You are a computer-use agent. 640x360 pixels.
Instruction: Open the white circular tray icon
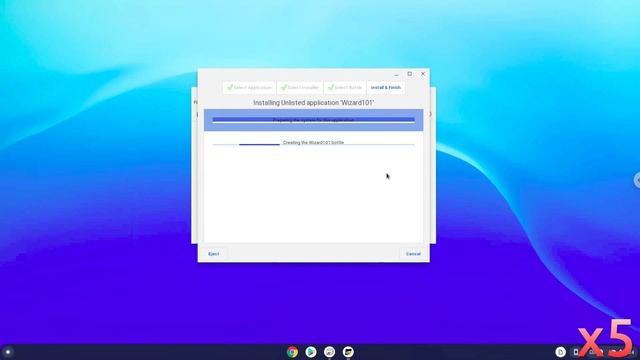pos(560,352)
